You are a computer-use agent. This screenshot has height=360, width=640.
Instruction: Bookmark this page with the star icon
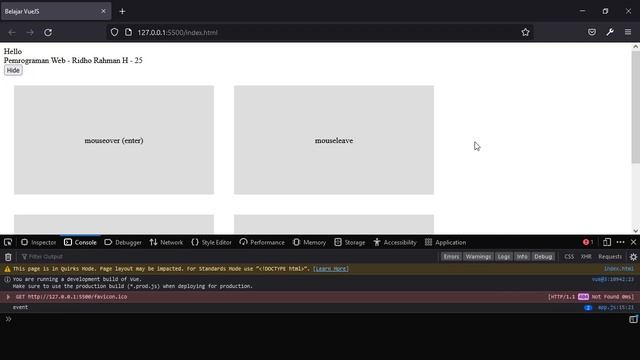click(525, 32)
